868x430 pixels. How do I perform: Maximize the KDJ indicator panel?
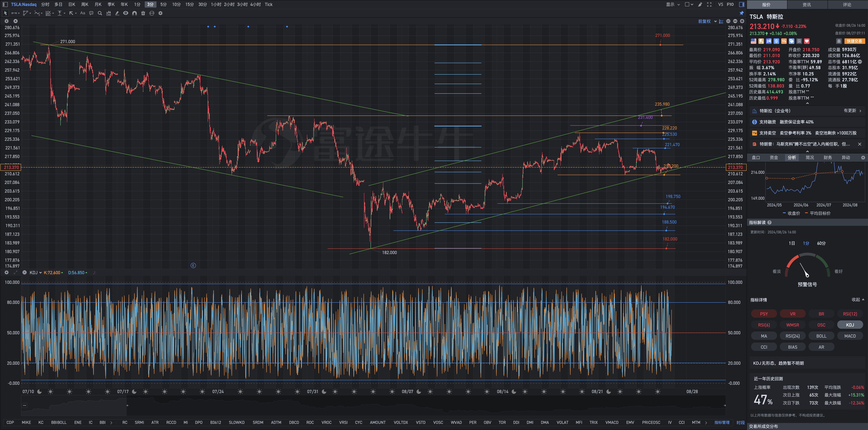coord(16,272)
